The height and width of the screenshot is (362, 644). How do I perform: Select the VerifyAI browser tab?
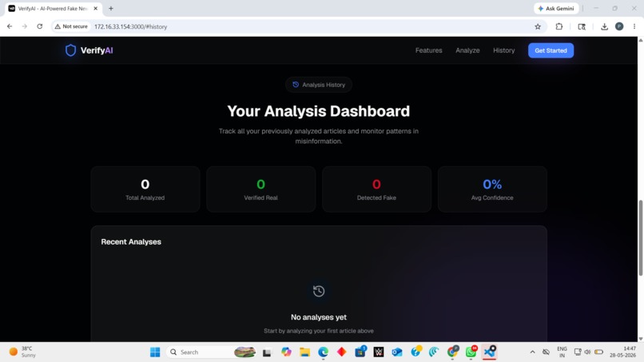53,8
